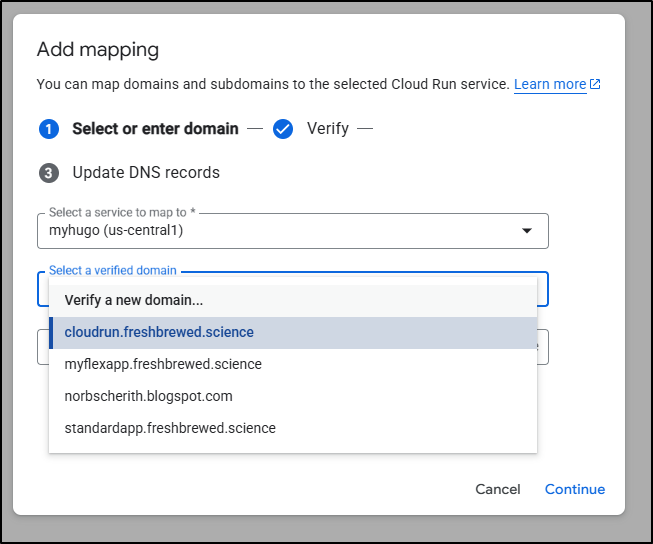Select myflexapp.freshbrewed.science domain
The height and width of the screenshot is (544, 653).
[163, 364]
